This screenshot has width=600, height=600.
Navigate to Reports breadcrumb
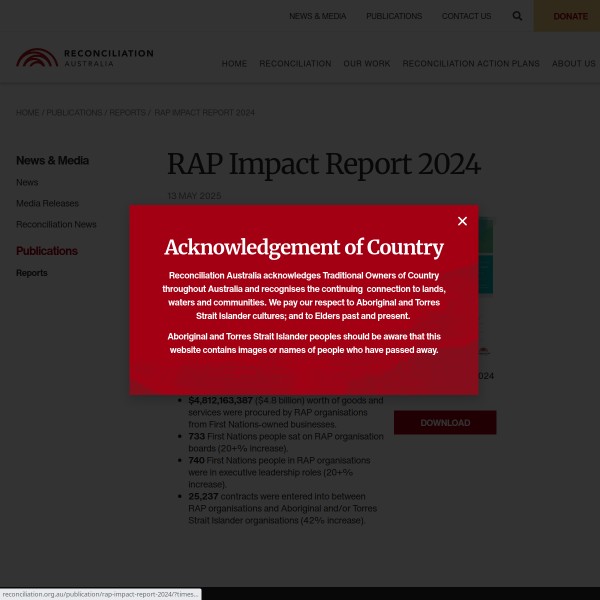coord(127,112)
